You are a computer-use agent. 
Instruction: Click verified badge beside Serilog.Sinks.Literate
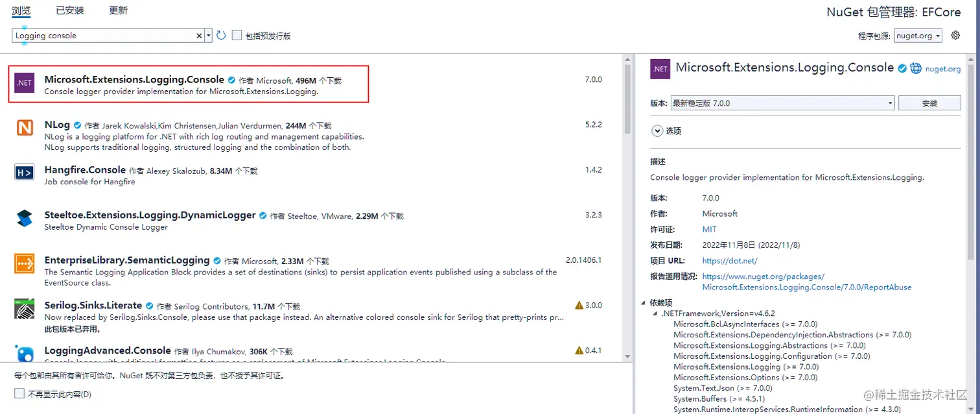coord(150,306)
